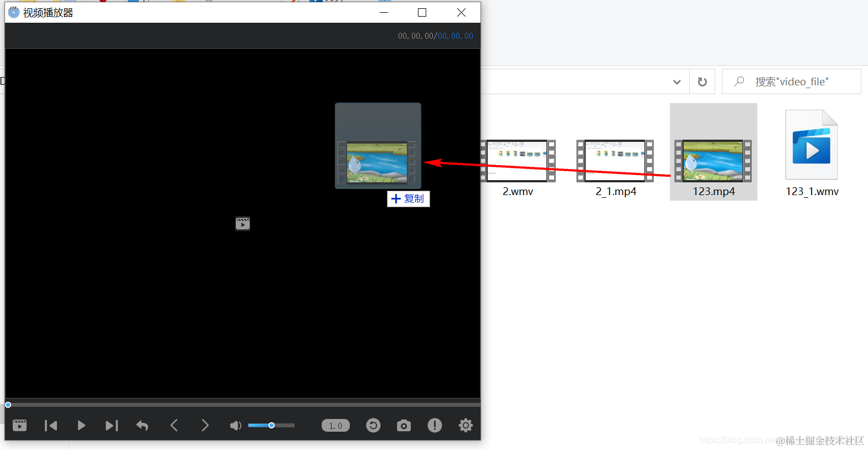Screen dimensions: 868x450
Task: Expand the Explorer address bar dropdown
Action: [676, 82]
